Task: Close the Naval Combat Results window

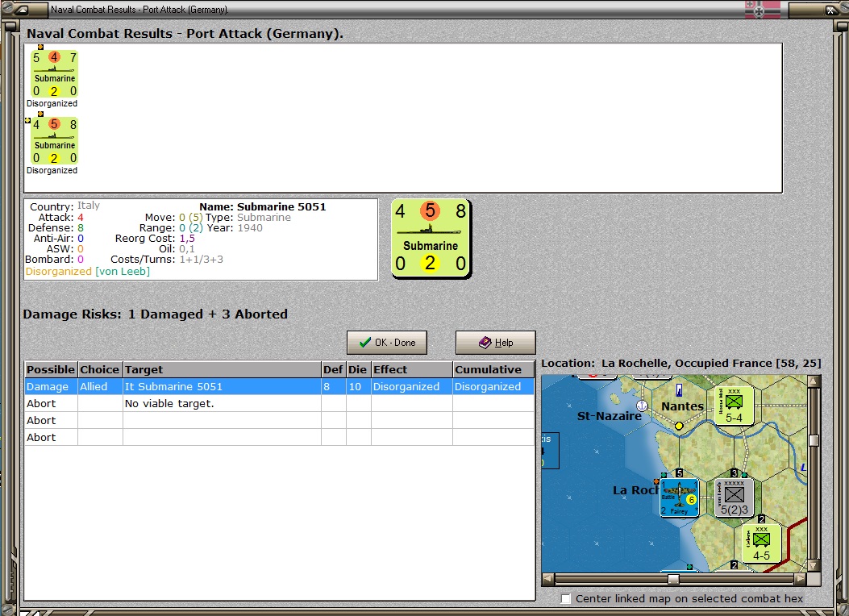Action: 830,10
